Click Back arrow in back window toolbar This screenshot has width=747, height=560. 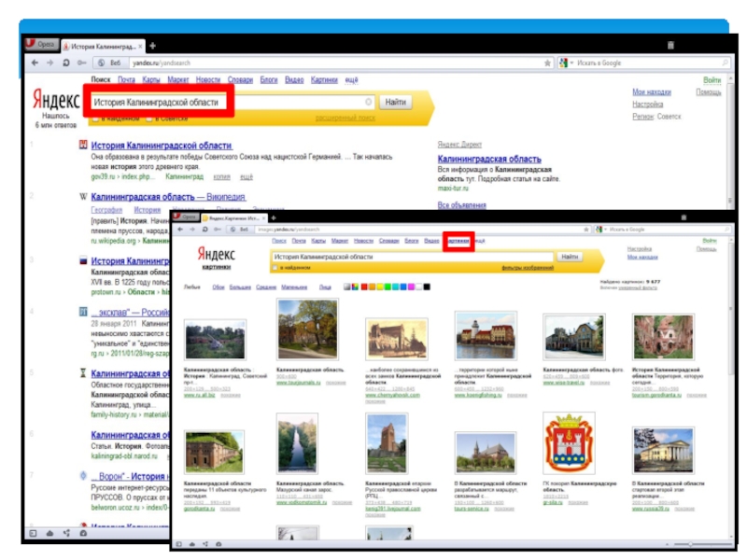pyautogui.click(x=35, y=63)
